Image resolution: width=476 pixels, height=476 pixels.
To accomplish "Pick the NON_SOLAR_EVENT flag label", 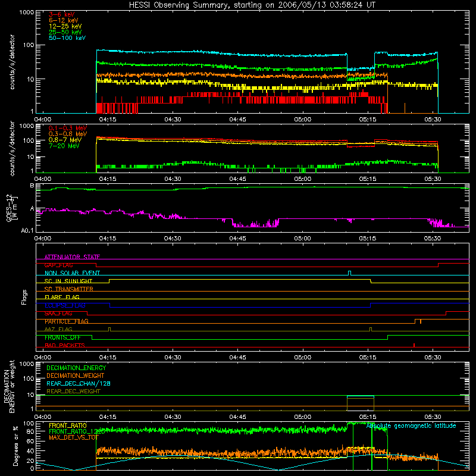I will click(x=72, y=273).
